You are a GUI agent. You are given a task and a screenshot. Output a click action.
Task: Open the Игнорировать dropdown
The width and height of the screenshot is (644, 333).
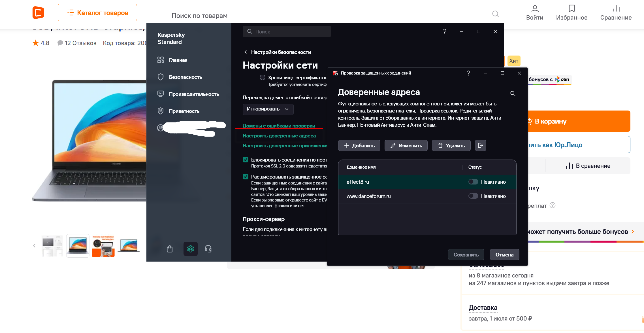coord(268,109)
